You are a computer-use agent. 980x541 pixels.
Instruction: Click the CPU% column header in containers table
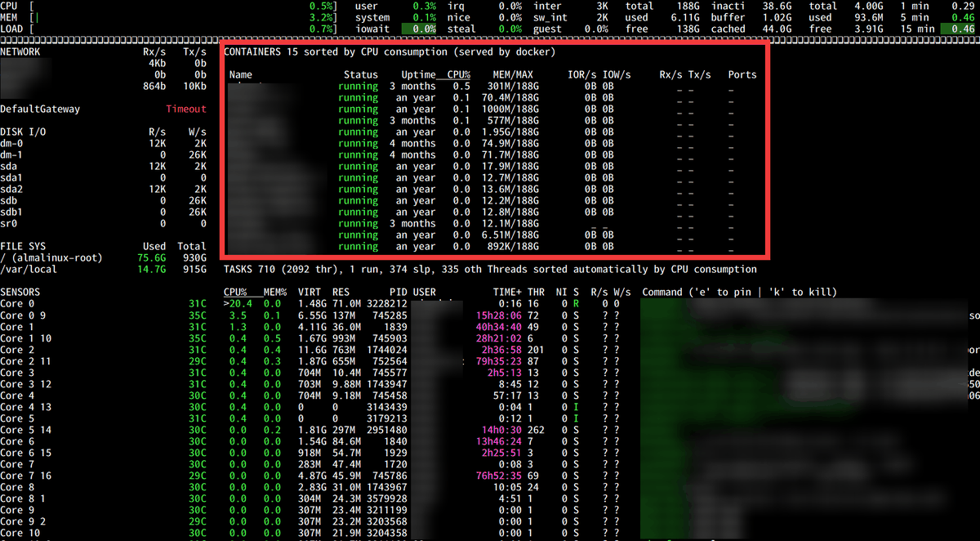(x=458, y=74)
